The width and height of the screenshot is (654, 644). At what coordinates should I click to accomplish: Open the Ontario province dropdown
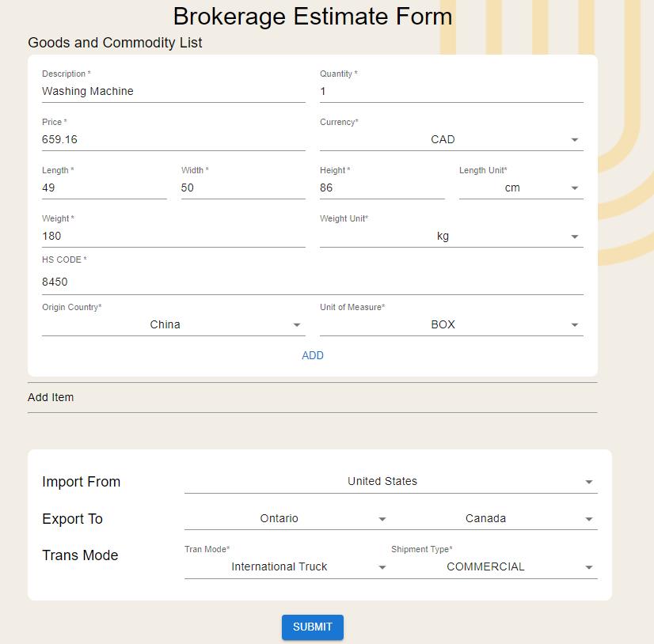point(286,518)
